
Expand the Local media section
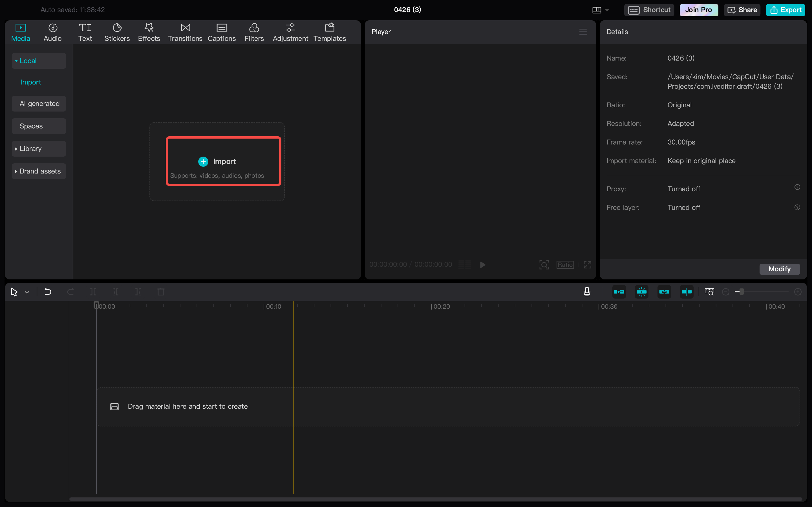click(16, 60)
